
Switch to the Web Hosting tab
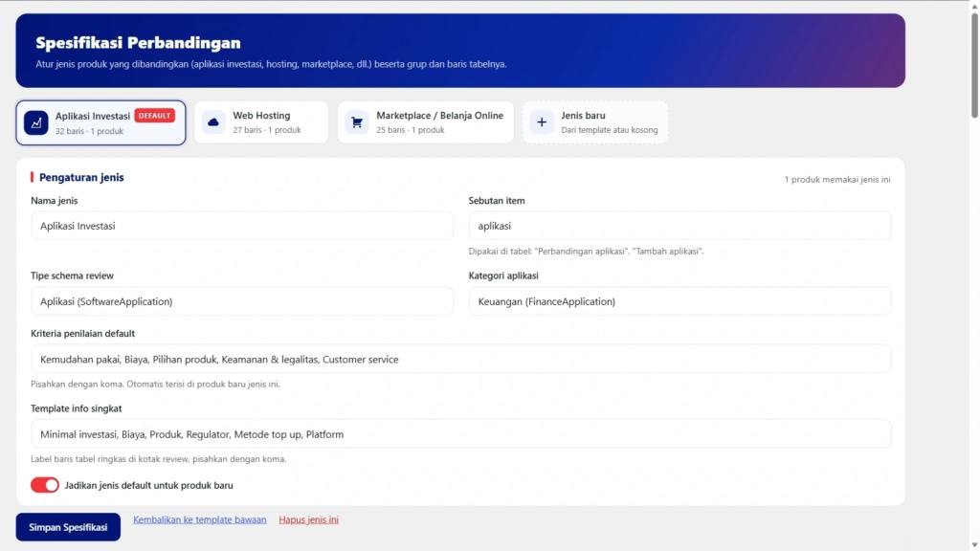261,122
